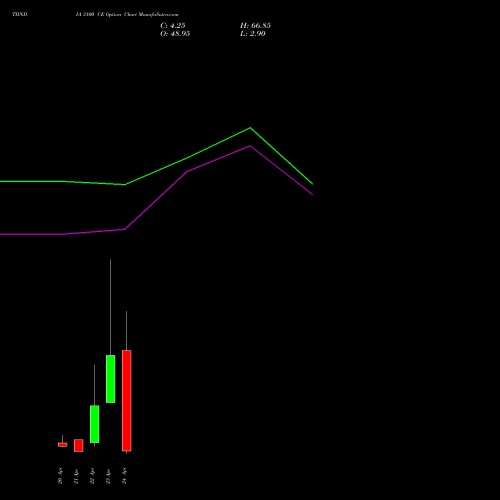This screenshot has width=500, height=500.
Task: Select the red candle for 21 Apr
Action: [x=79, y=445]
